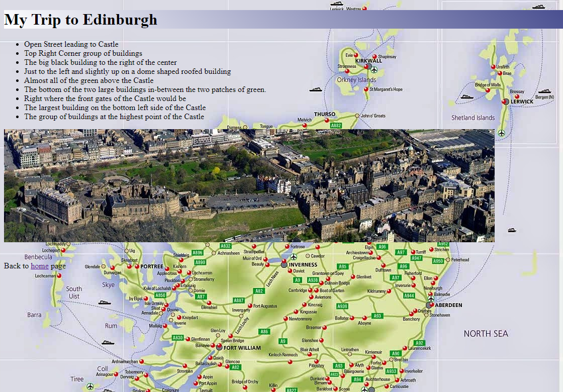563x392 pixels.
Task: Click the PORTREE label on the map
Action: (151, 266)
